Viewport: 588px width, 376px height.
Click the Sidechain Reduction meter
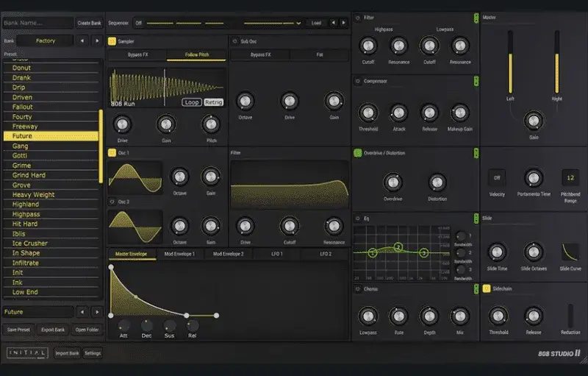(570, 316)
